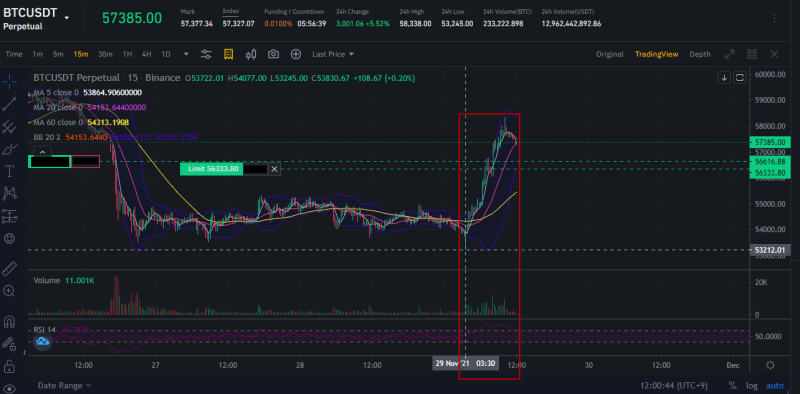Select the pitchfork drawing tool
This screenshot has width=800, height=394.
point(9,127)
